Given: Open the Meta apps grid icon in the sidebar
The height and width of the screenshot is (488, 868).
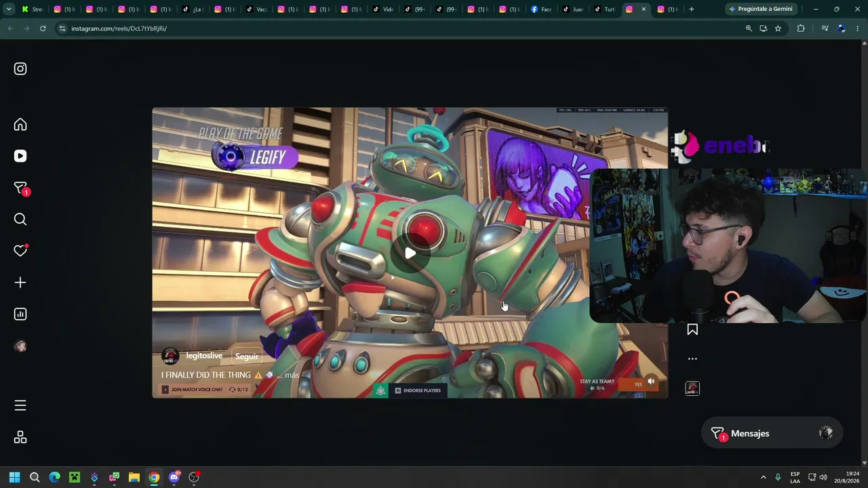Looking at the screenshot, I should [20, 437].
